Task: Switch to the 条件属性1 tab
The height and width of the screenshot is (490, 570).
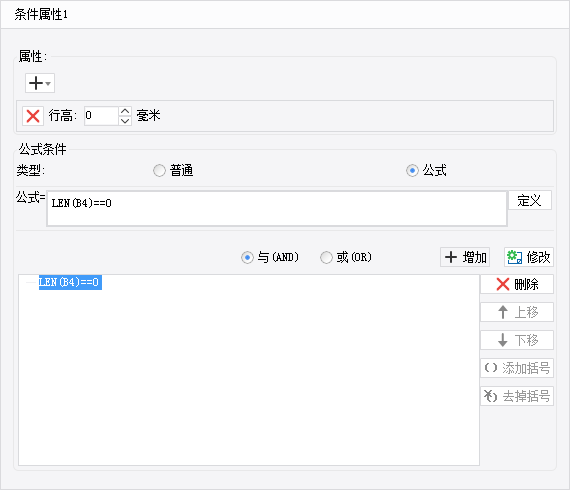Action: pyautogui.click(x=41, y=15)
